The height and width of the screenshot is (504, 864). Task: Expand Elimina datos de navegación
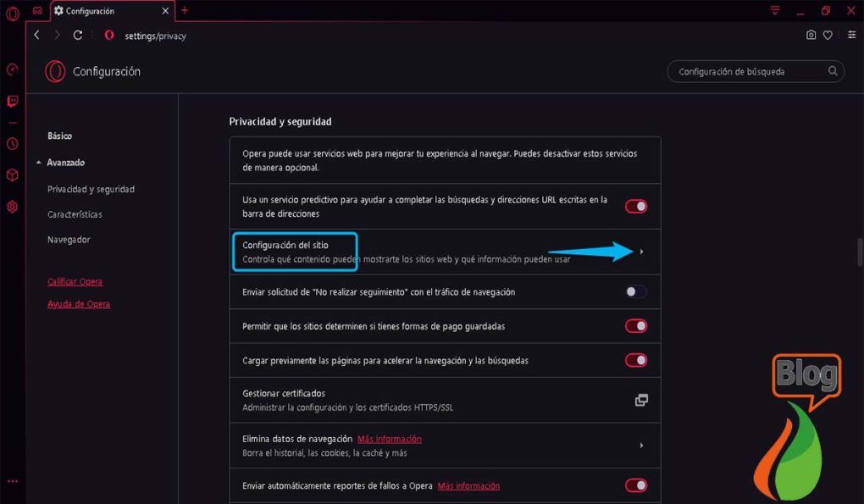point(641,445)
